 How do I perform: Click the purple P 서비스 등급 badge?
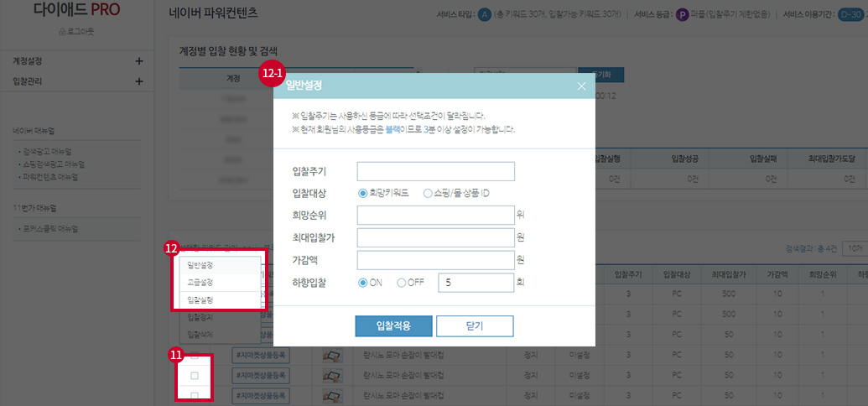682,14
